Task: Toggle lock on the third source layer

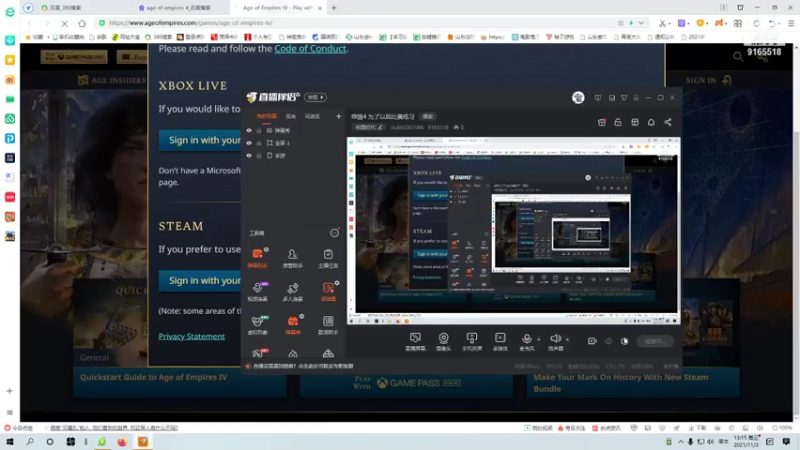Action: tap(259, 156)
